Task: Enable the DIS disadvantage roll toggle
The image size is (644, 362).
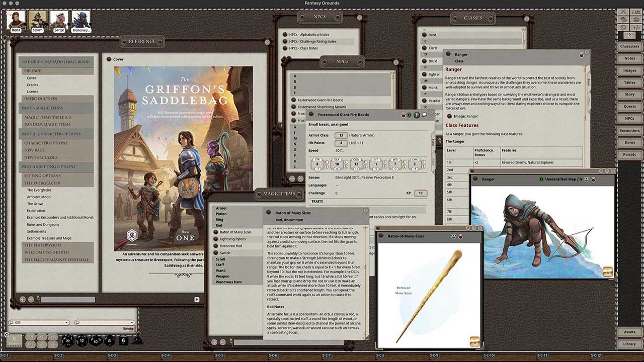Action: [x=31, y=344]
